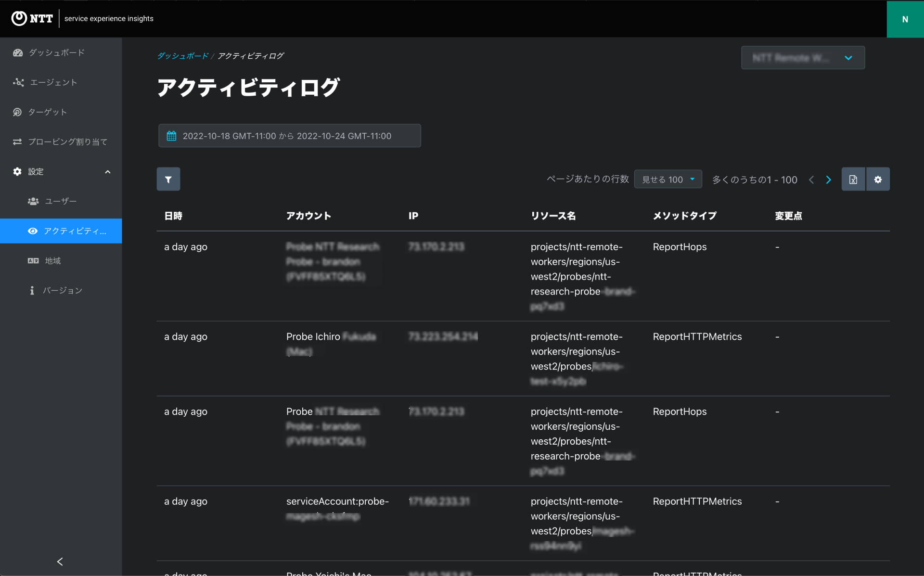Click 'a day ago' in first row
The image size is (924, 576).
[186, 247]
